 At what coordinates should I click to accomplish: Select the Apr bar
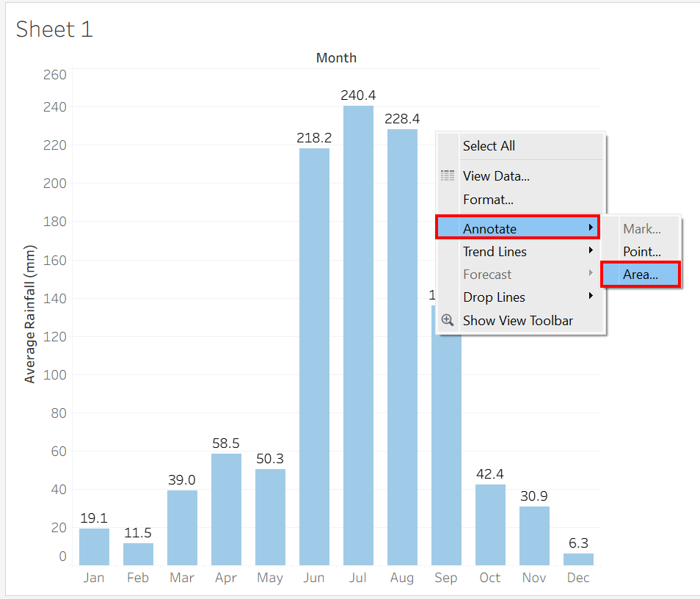point(226,509)
